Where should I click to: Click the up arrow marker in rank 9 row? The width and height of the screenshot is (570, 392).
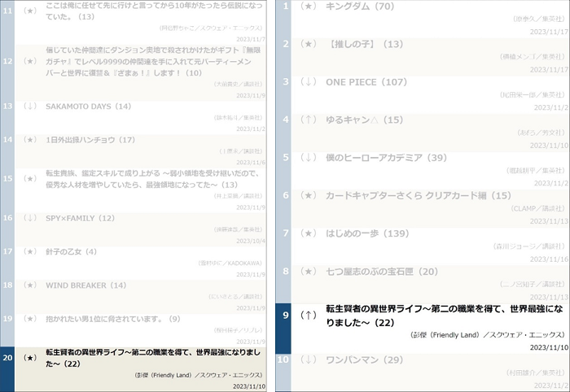(309, 316)
